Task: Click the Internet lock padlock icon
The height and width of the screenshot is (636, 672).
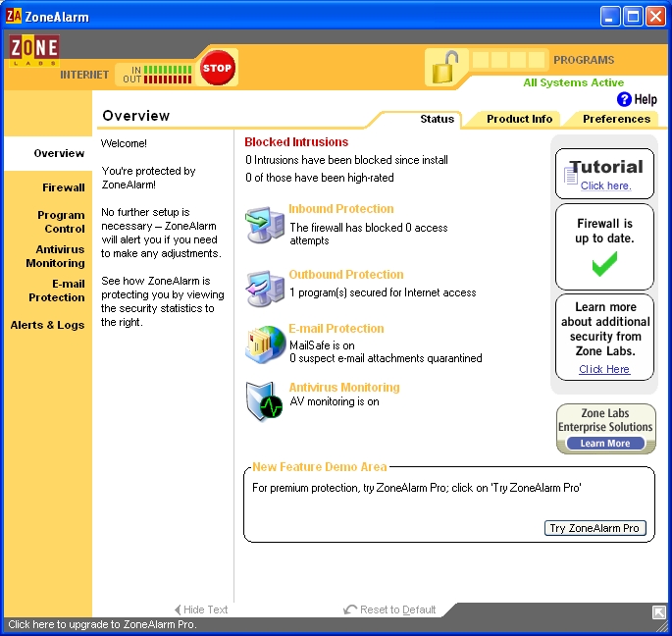Action: pyautogui.click(x=444, y=68)
